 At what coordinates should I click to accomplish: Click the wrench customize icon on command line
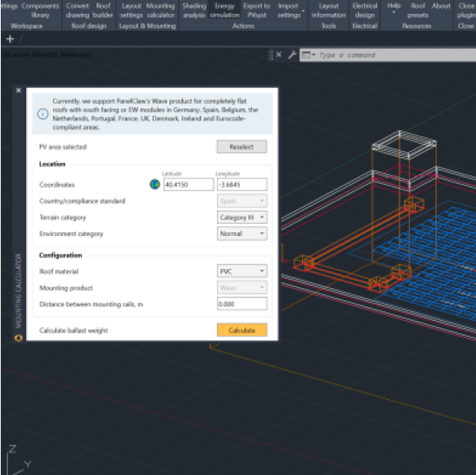[x=292, y=54]
